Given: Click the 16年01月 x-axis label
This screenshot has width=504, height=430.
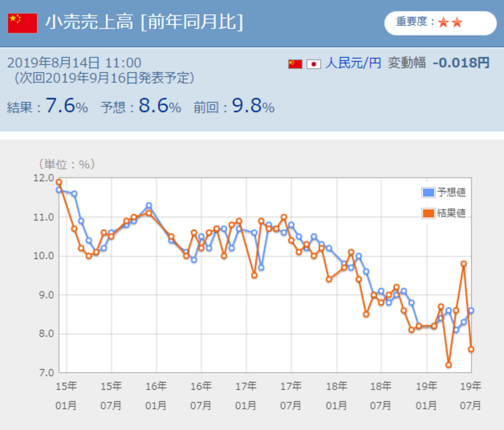Looking at the screenshot, I should tap(156, 396).
